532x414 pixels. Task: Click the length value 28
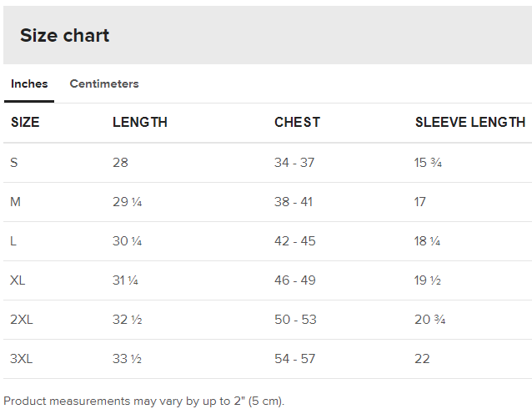121,163
